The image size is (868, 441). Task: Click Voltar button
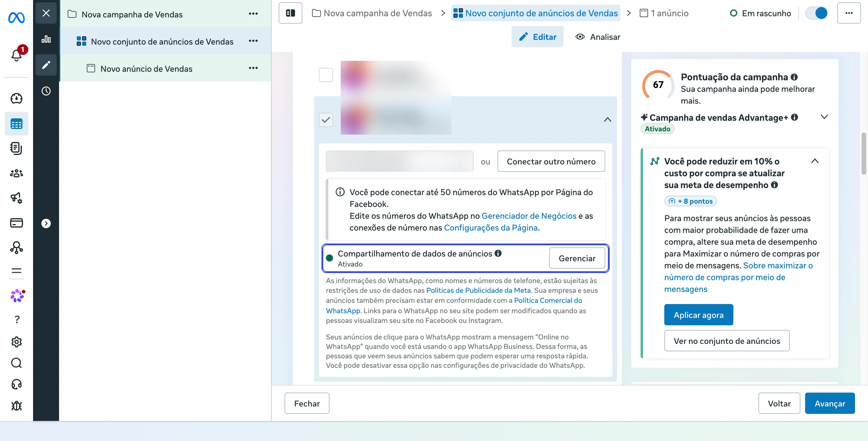(x=779, y=403)
